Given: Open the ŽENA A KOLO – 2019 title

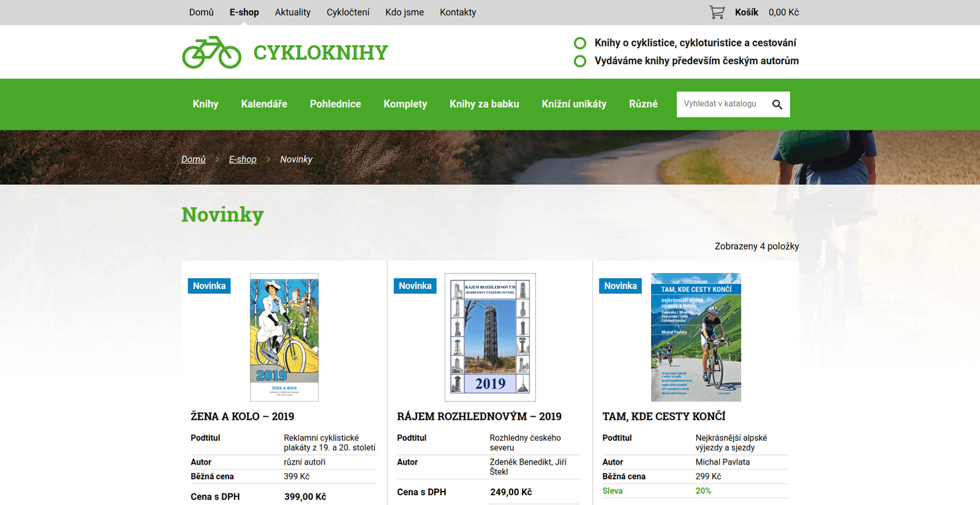Looking at the screenshot, I should coord(242,416).
